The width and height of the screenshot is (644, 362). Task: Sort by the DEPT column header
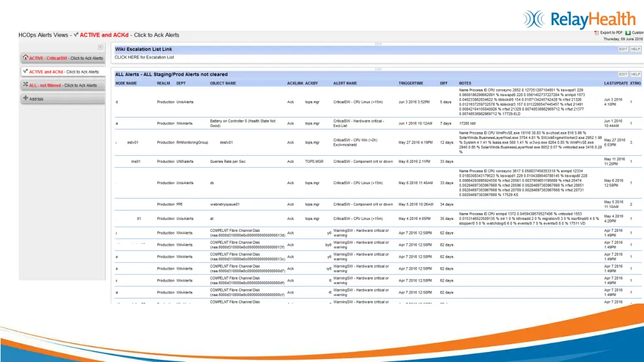180,84
